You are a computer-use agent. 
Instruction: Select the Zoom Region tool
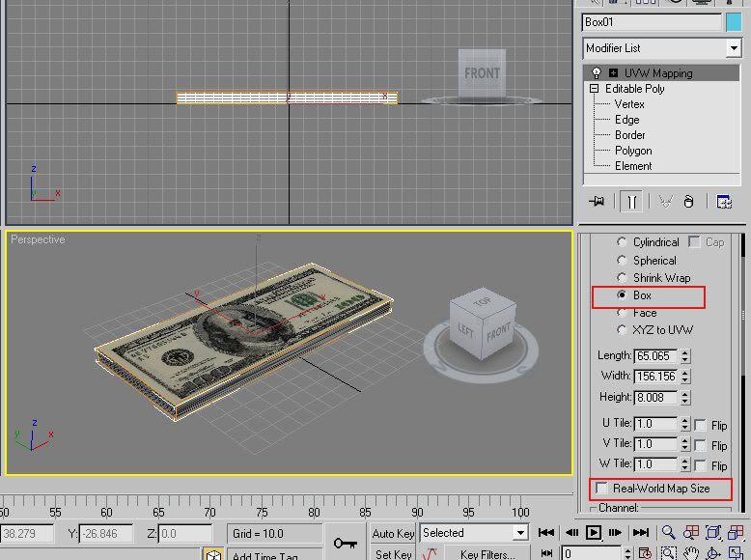pyautogui.click(x=669, y=553)
